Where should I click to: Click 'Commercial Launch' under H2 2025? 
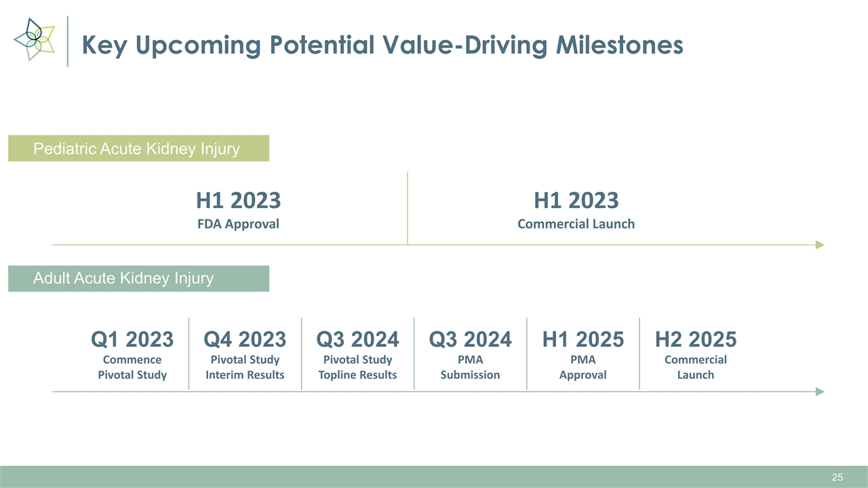tap(696, 367)
